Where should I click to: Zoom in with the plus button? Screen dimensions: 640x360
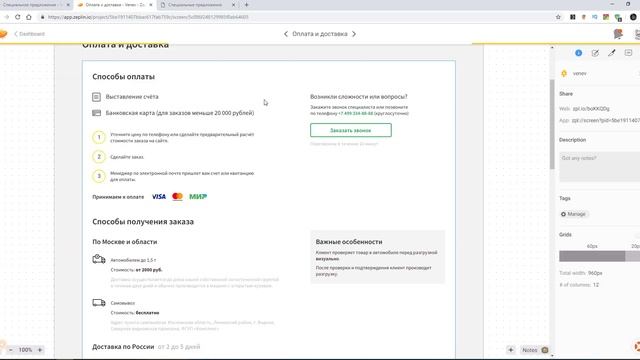[40, 350]
